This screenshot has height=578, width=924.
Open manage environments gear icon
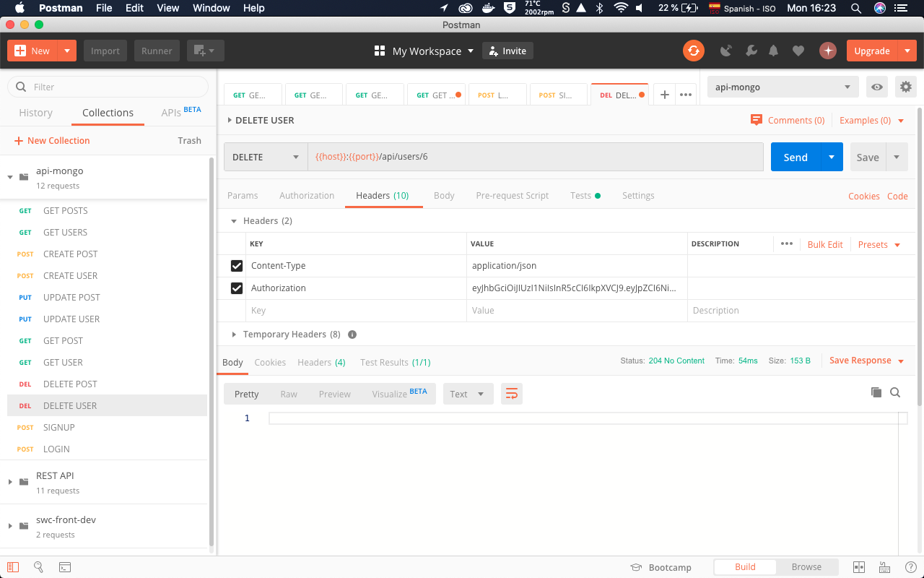point(905,87)
